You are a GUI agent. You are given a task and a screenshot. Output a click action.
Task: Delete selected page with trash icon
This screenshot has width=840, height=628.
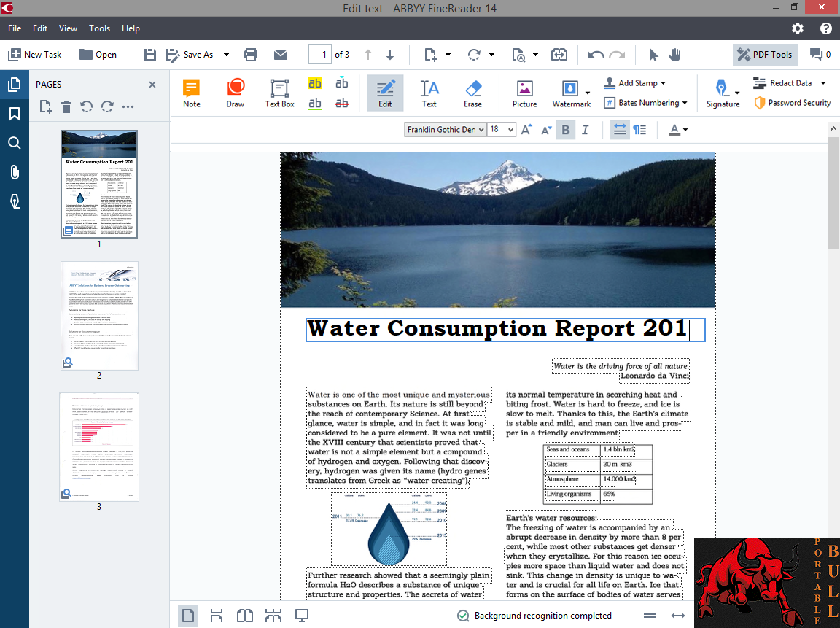click(66, 106)
